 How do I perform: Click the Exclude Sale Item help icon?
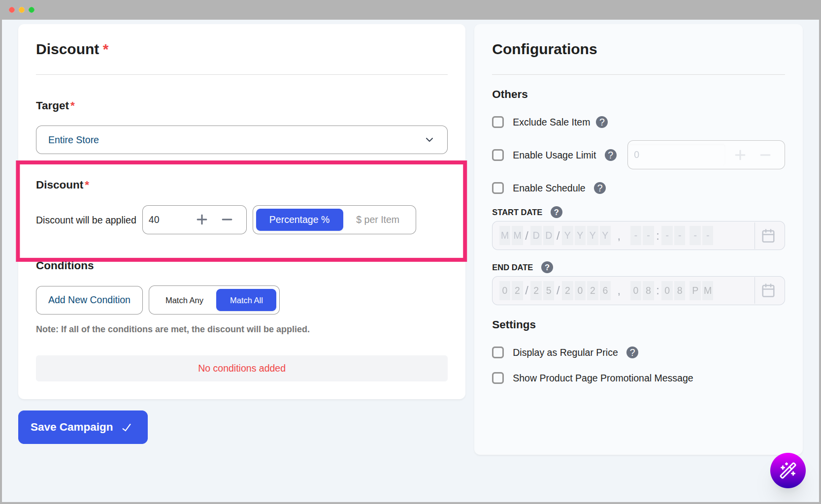[601, 122]
